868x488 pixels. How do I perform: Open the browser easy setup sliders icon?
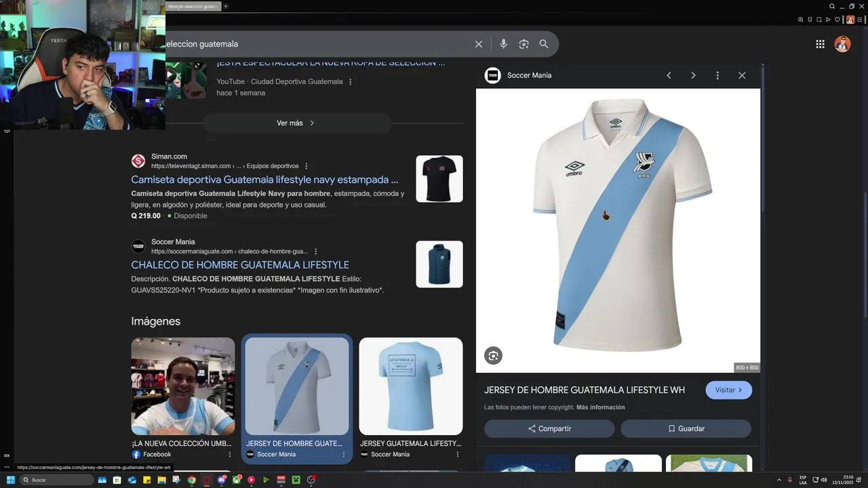pos(861,20)
